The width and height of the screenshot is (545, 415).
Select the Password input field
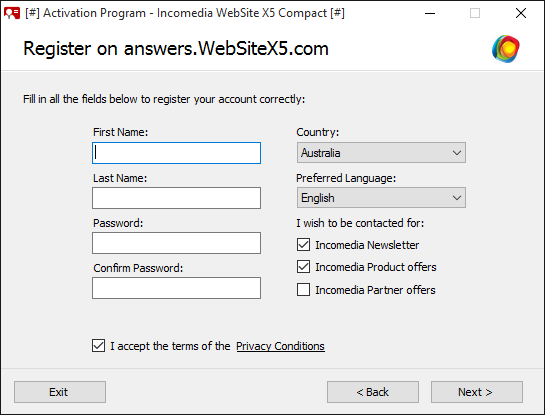click(176, 243)
